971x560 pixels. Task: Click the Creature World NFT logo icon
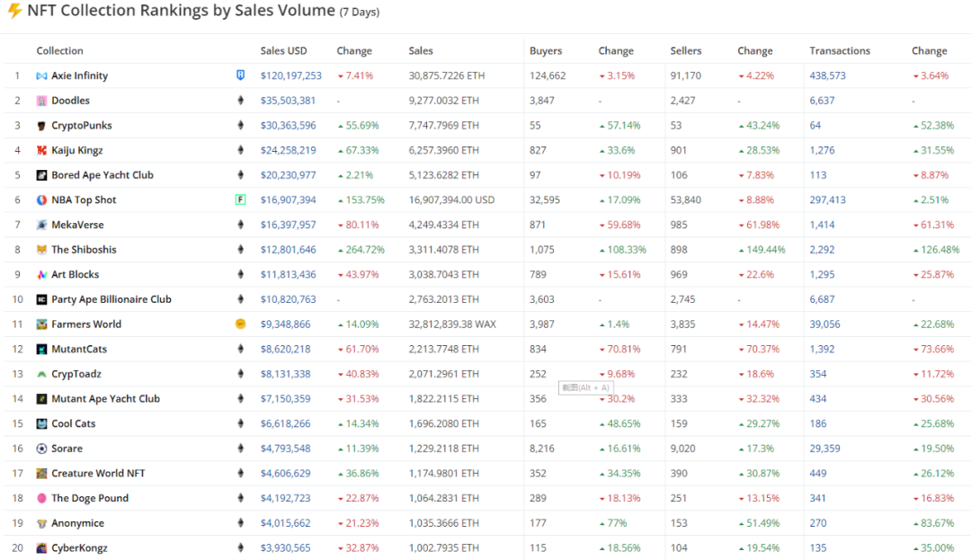click(x=41, y=474)
